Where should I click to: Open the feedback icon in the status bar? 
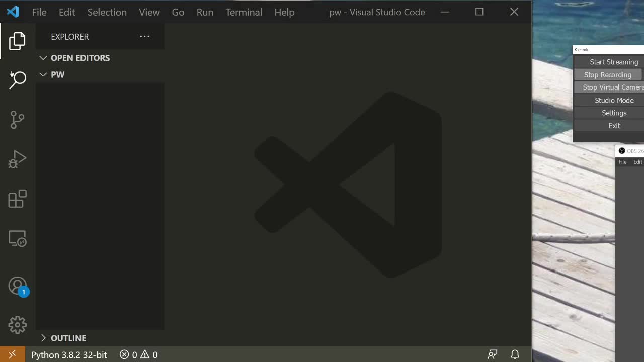coord(492,354)
